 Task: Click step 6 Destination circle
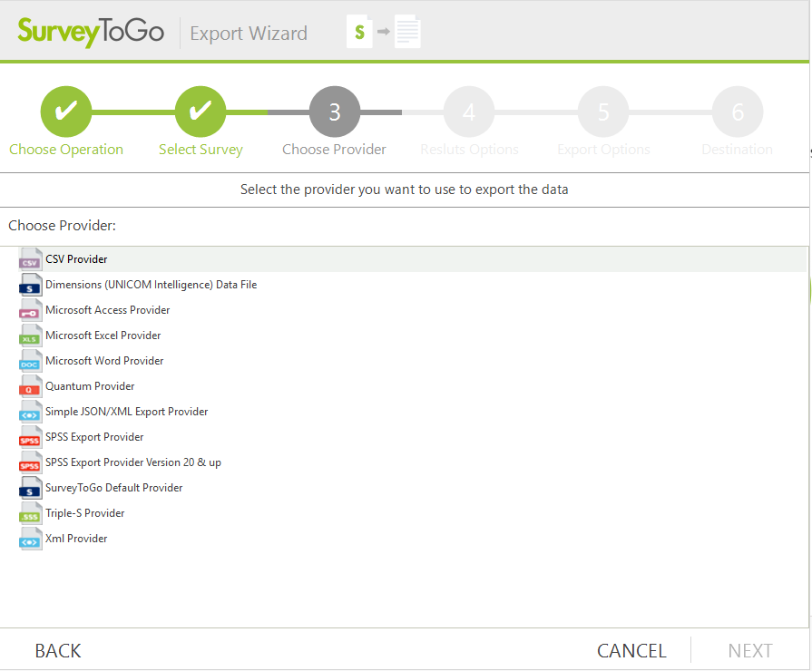[738, 112]
